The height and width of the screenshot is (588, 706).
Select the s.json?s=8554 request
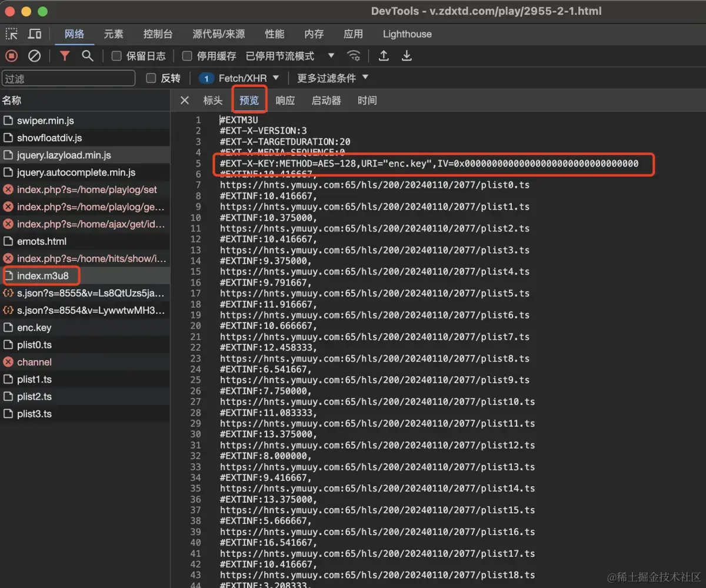(x=85, y=310)
